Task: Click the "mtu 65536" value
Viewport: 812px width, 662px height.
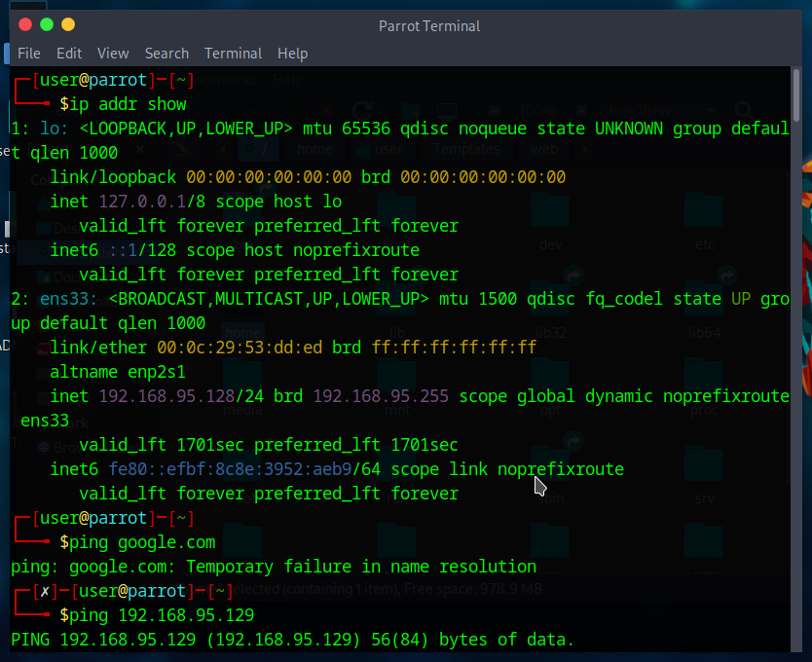Action: click(x=347, y=129)
